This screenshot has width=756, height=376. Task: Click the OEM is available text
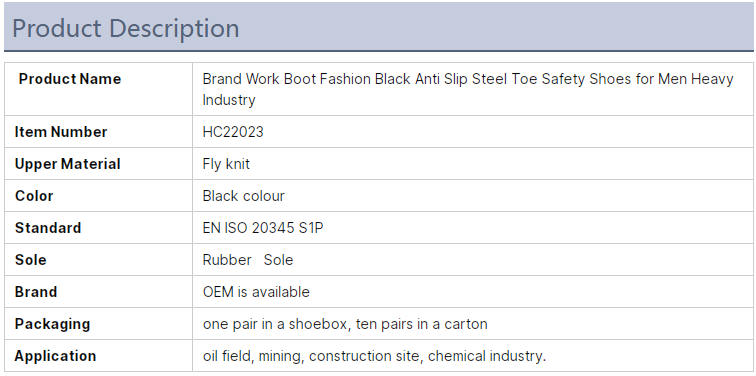[x=256, y=292]
